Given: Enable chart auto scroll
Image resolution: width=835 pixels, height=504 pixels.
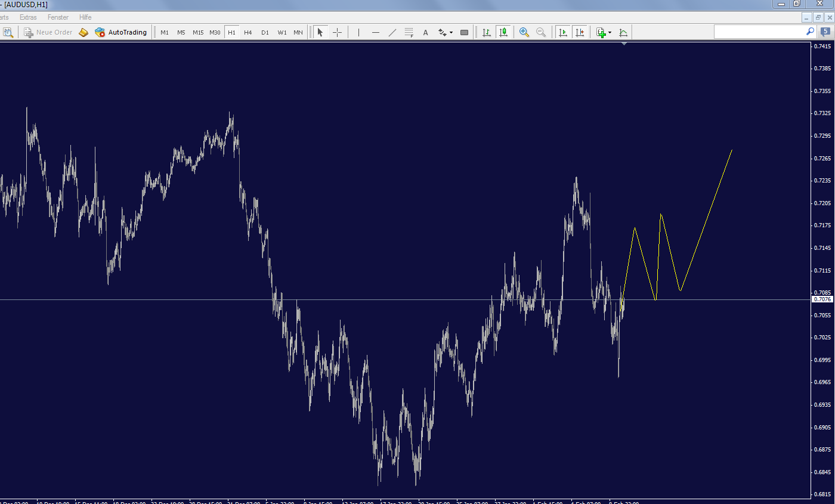Looking at the screenshot, I should pyautogui.click(x=562, y=32).
